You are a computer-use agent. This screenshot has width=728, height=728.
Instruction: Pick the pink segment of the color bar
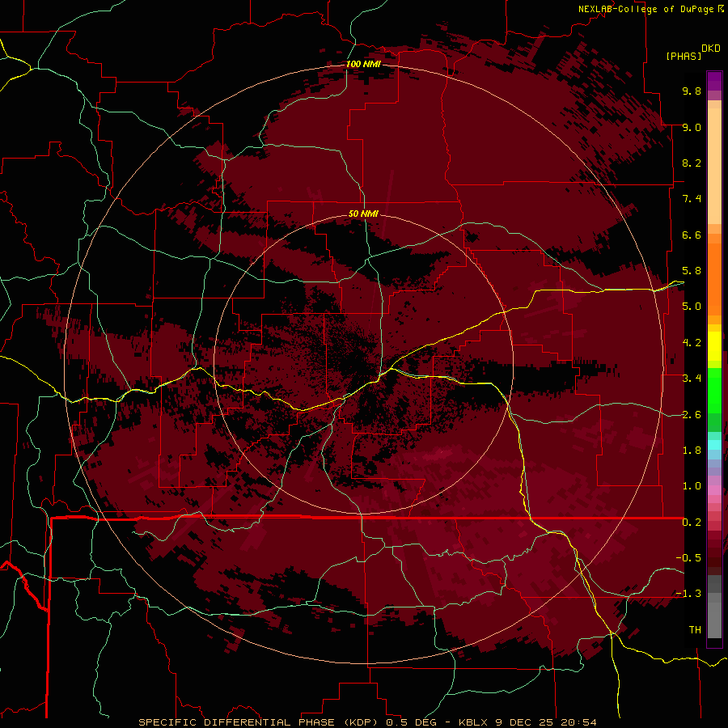pos(714,490)
